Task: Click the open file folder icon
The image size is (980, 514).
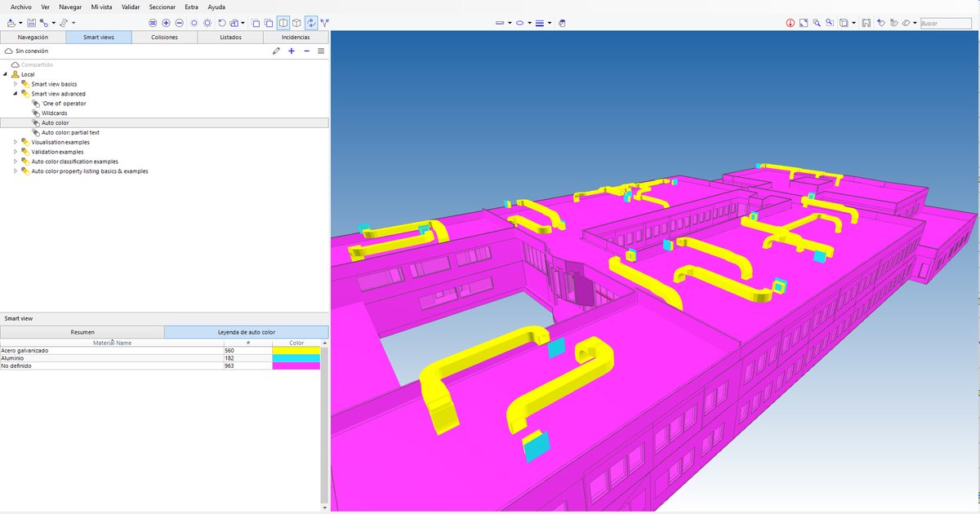Action: click(11, 23)
